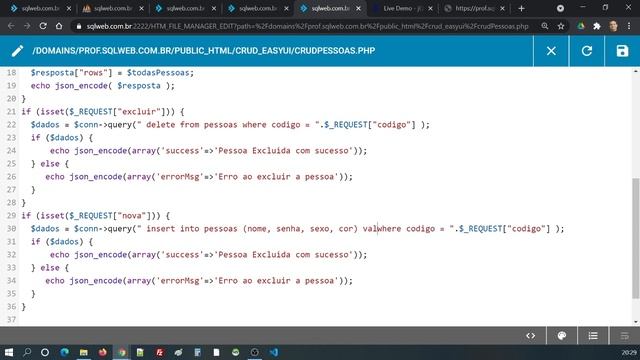This screenshot has width=640, height=360.
Task: Close the active sqlweb.com.br tab
Action: click(x=358, y=8)
